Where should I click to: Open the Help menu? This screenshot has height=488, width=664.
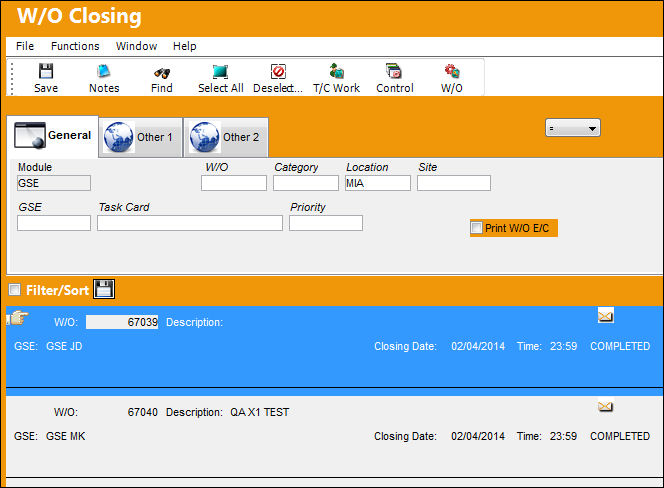184,46
